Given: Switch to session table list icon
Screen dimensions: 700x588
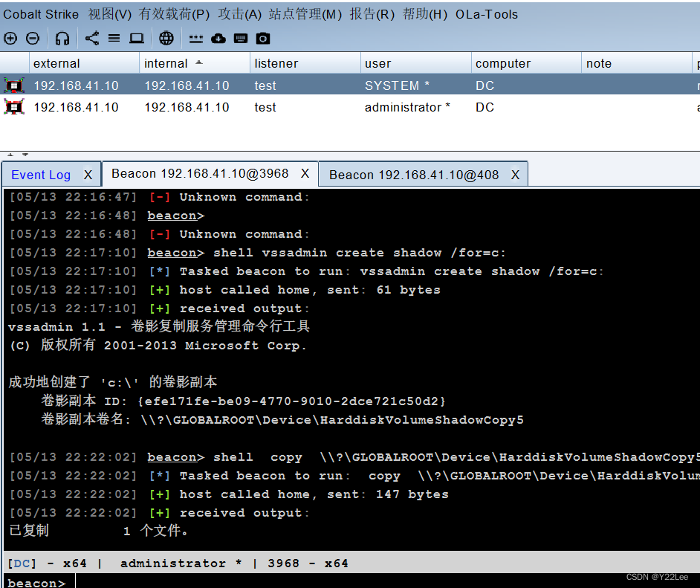Looking at the screenshot, I should 114,39.
